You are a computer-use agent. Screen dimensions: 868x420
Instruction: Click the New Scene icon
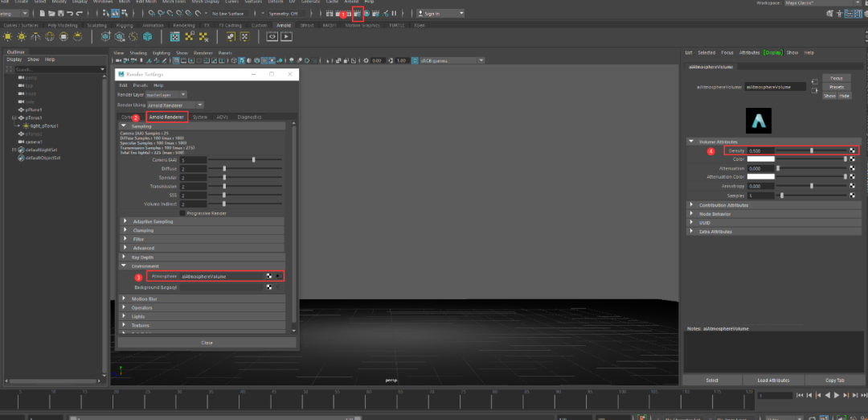point(42,13)
